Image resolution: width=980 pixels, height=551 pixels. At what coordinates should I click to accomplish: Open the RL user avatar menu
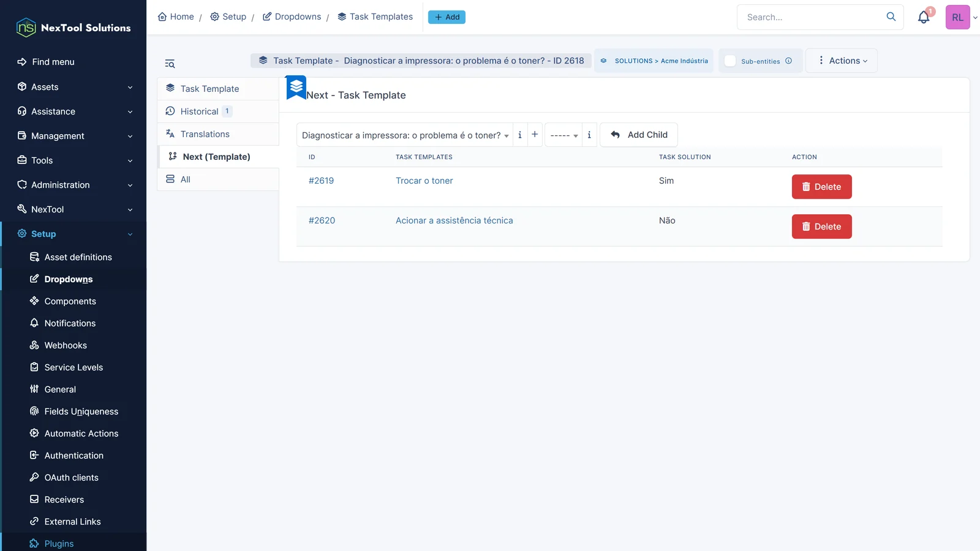click(958, 17)
